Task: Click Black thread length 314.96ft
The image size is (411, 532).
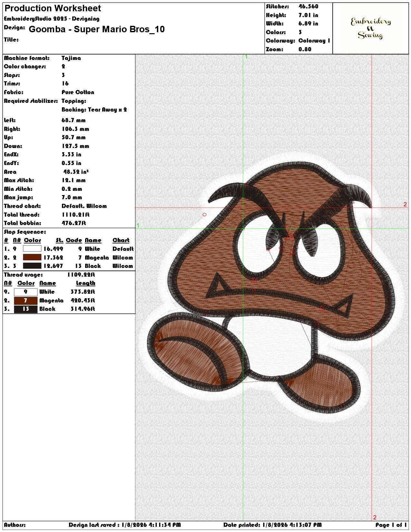Action: pos(83,309)
